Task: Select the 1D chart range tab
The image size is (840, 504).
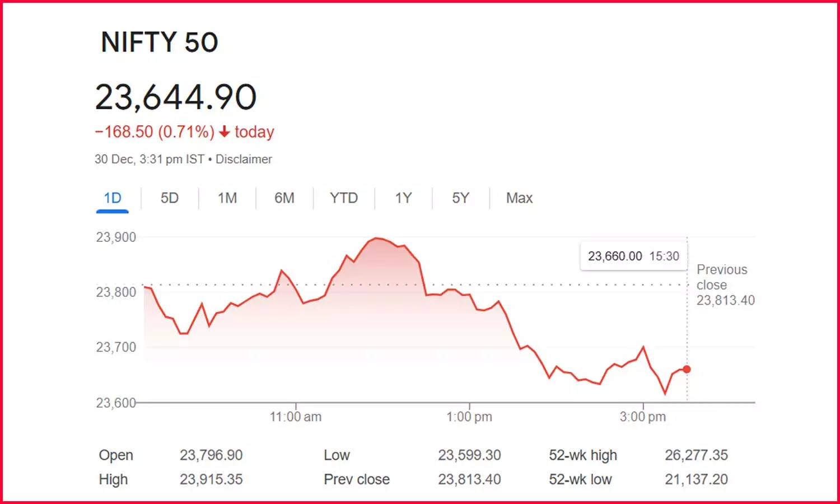Action: click(x=113, y=198)
